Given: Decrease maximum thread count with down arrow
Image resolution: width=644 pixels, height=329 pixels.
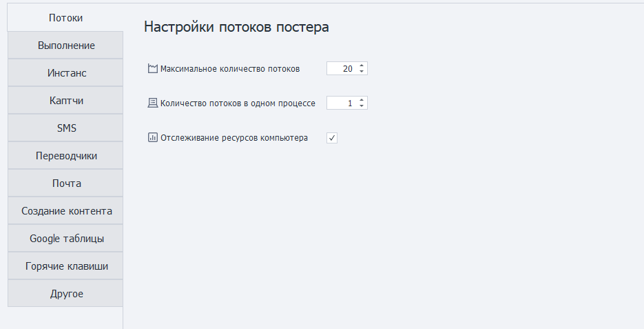Looking at the screenshot, I should point(362,72).
